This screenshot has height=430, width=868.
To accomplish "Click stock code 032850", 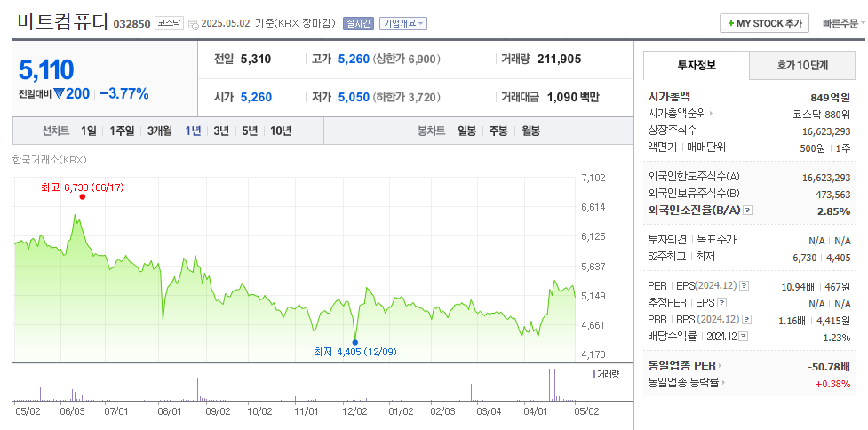I will tap(131, 24).
